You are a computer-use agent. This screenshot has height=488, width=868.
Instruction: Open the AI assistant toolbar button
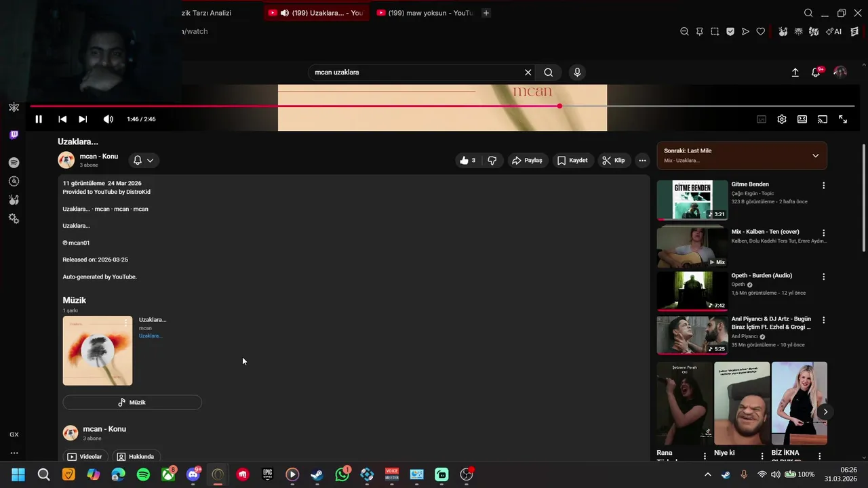834,32
